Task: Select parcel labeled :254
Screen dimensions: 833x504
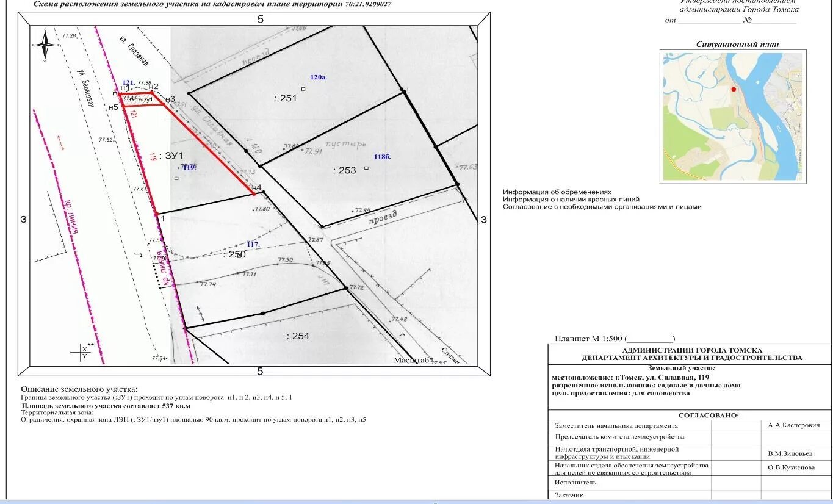Action: [x=298, y=336]
